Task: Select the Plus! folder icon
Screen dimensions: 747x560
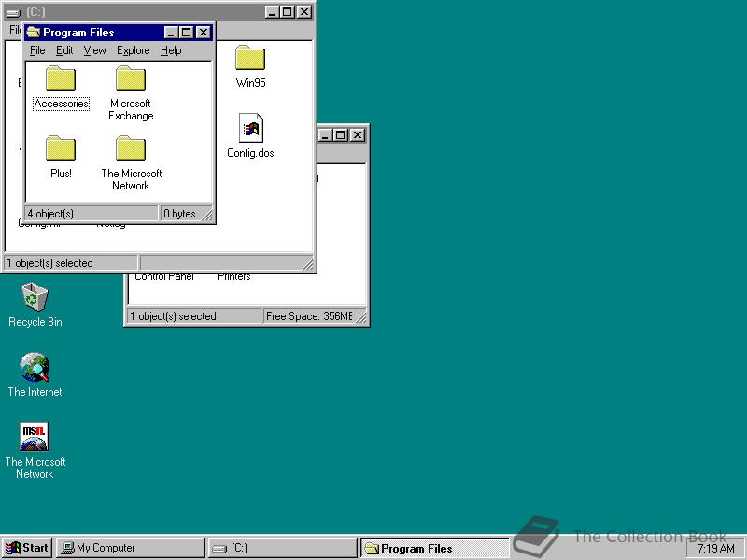Action: pyautogui.click(x=61, y=148)
